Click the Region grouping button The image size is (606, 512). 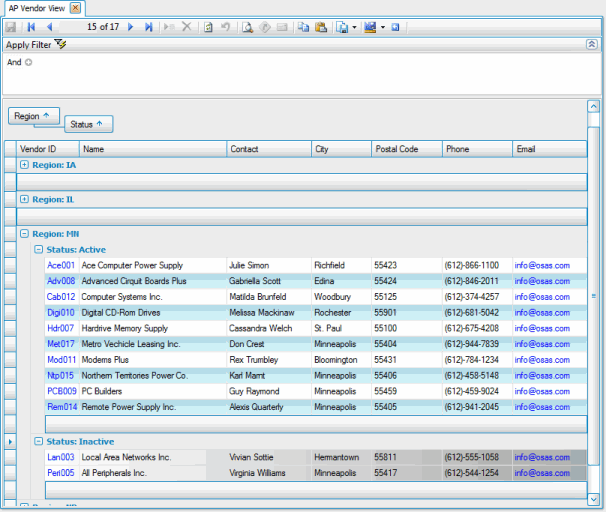[32, 116]
